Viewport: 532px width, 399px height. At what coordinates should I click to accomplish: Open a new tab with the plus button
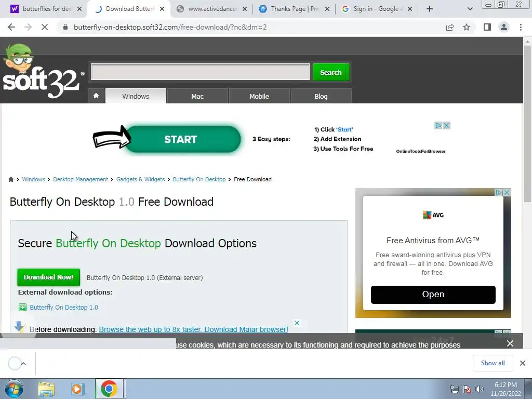(430, 9)
